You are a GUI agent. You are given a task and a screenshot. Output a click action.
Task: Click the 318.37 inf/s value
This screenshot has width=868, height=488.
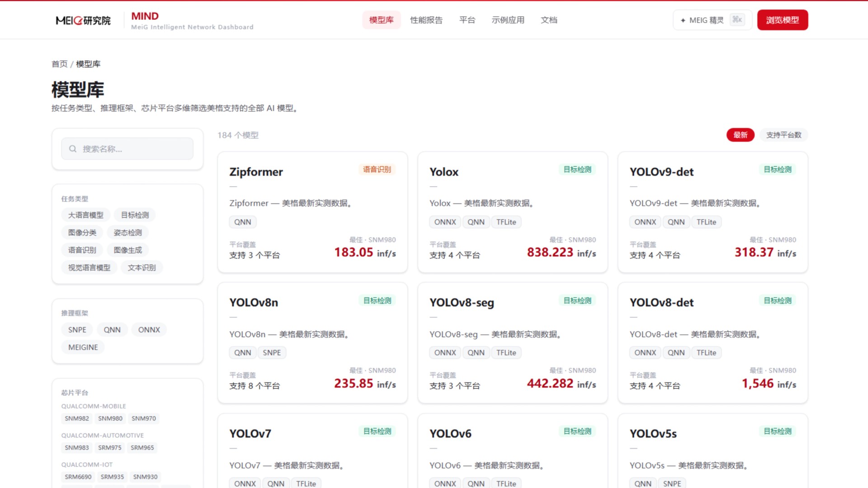765,252
